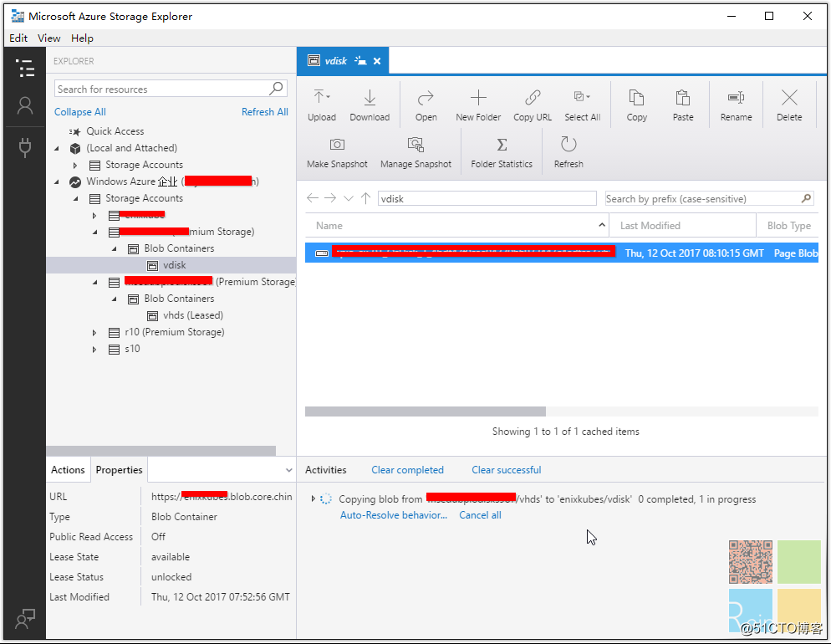Click Select All in the toolbar
Screen dimensions: 831x644
click(582, 105)
